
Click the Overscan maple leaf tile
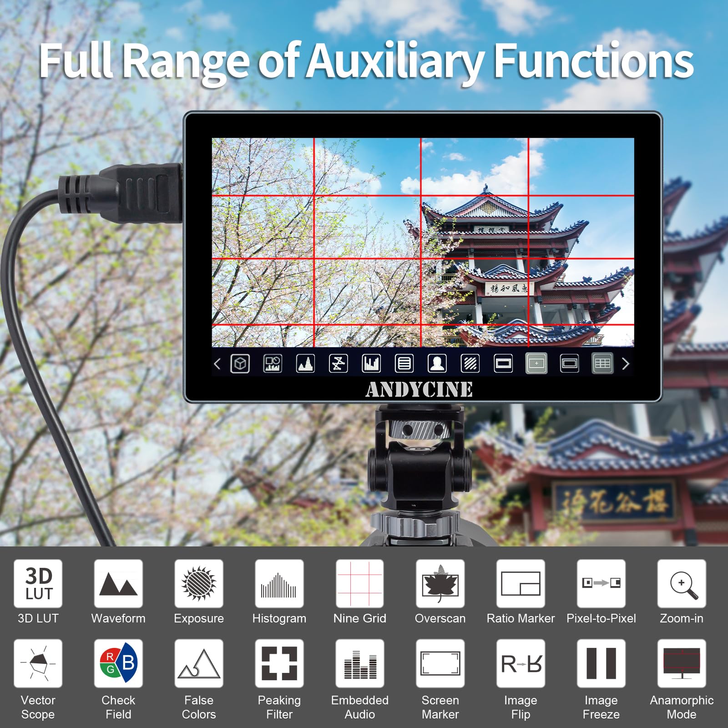440,583
